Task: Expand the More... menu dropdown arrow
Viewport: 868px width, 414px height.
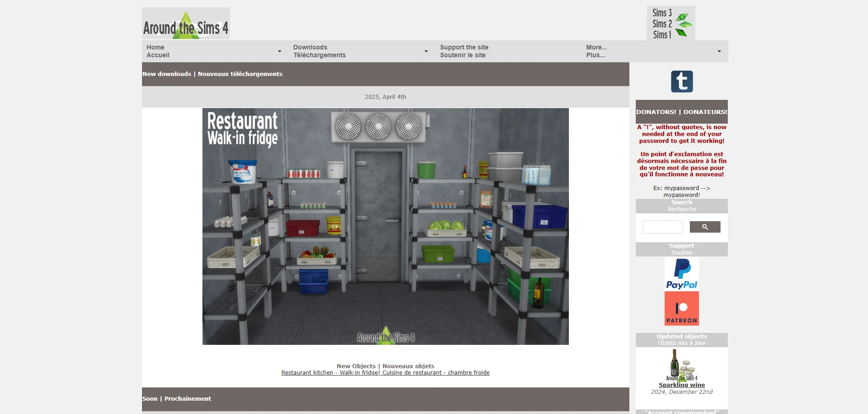Action: (719, 51)
